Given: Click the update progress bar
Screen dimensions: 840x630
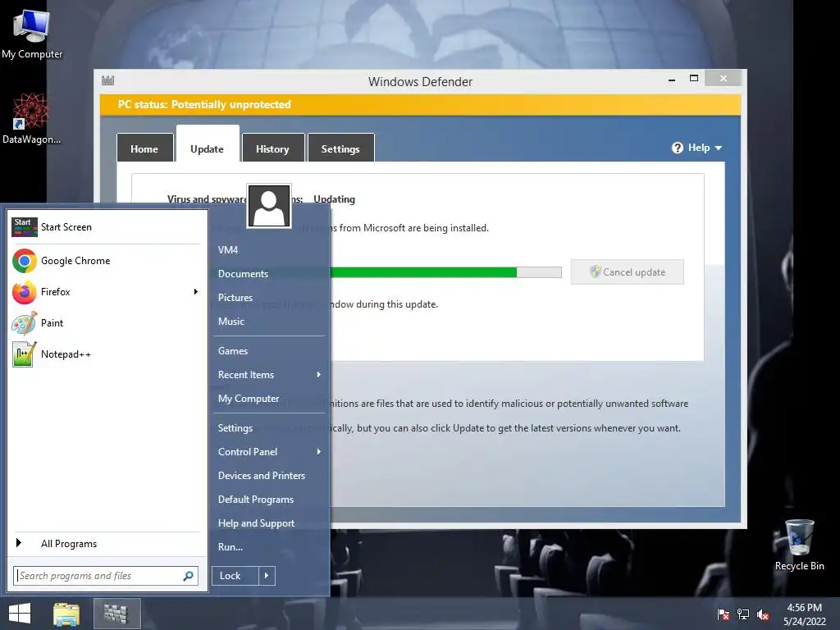Looking at the screenshot, I should coord(445,272).
